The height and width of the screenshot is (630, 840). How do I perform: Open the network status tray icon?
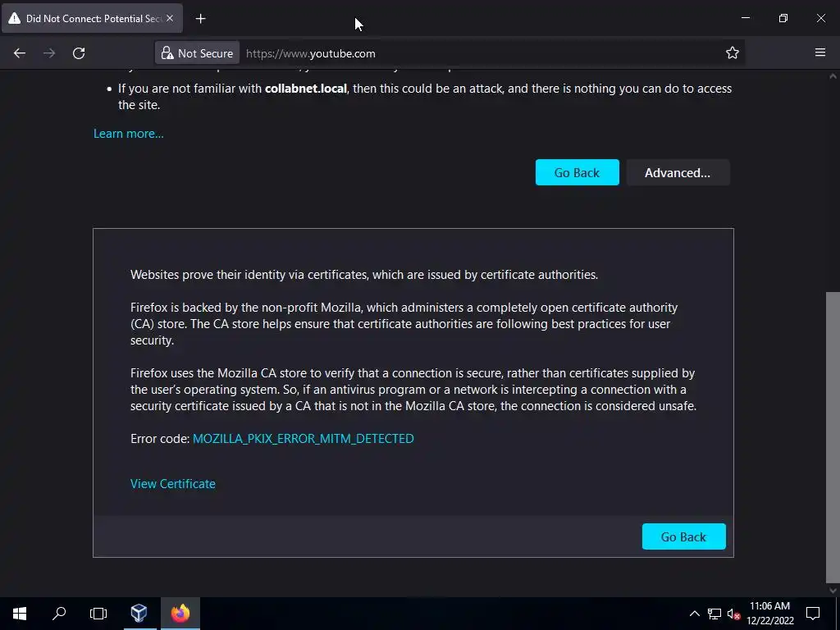tap(714, 614)
